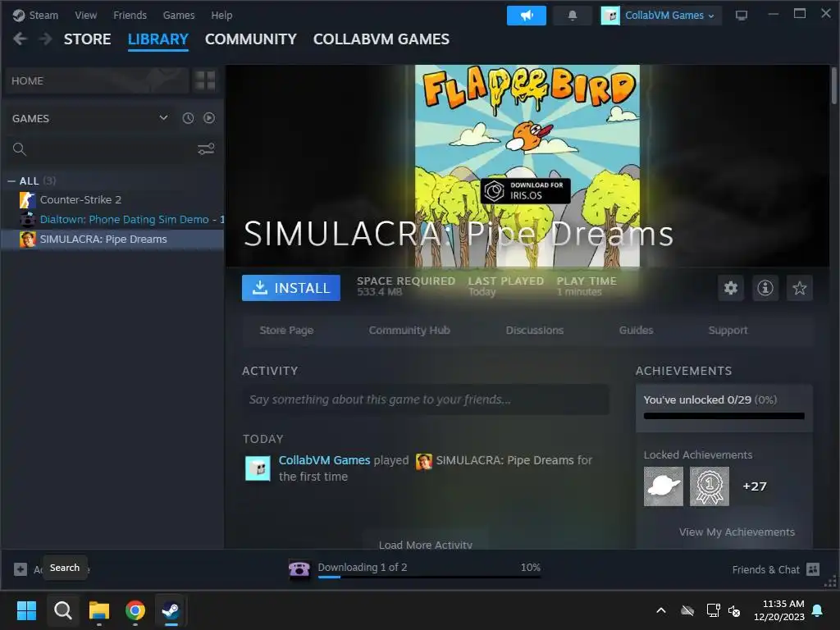Open the View menu
The width and height of the screenshot is (840, 630).
pos(85,15)
